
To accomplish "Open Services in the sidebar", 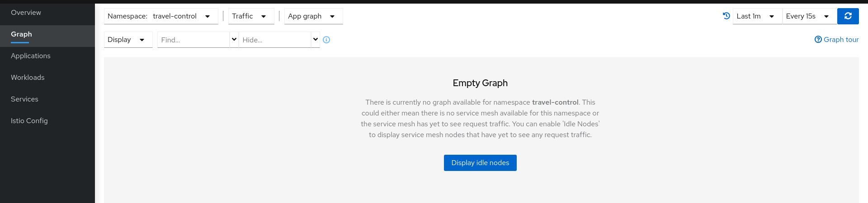I will coord(24,99).
